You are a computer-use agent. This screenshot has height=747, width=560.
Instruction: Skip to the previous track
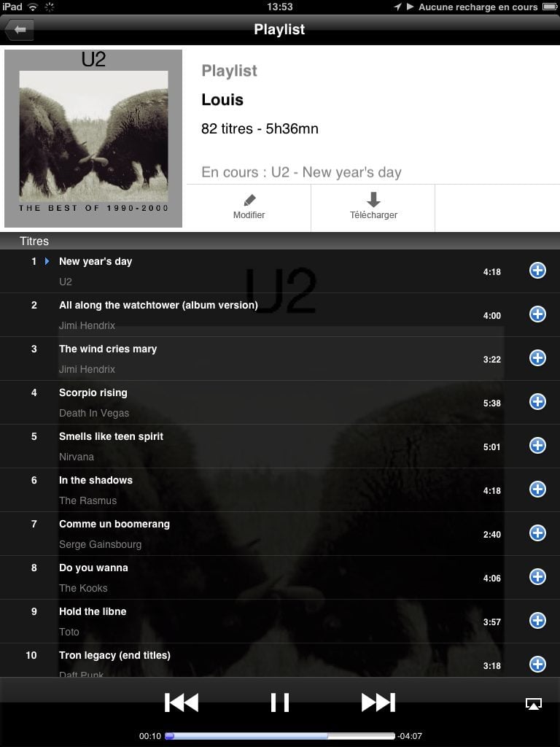182,703
